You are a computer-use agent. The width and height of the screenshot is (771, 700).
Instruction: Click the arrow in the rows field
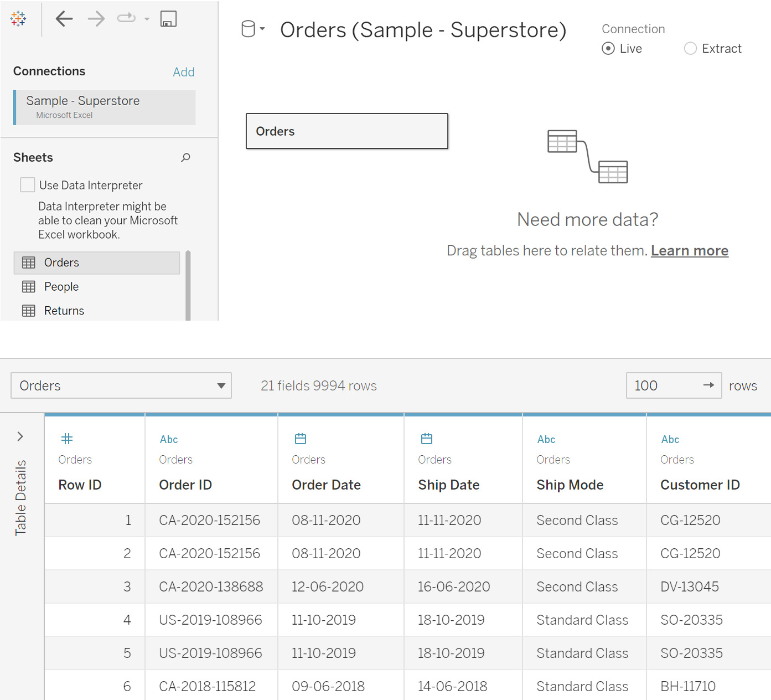pos(708,385)
